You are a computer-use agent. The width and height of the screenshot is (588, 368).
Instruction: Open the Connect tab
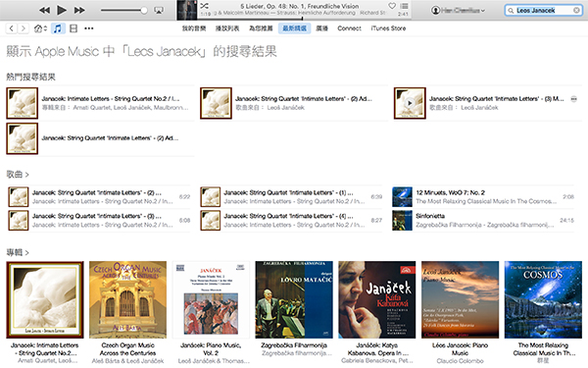coord(349,28)
